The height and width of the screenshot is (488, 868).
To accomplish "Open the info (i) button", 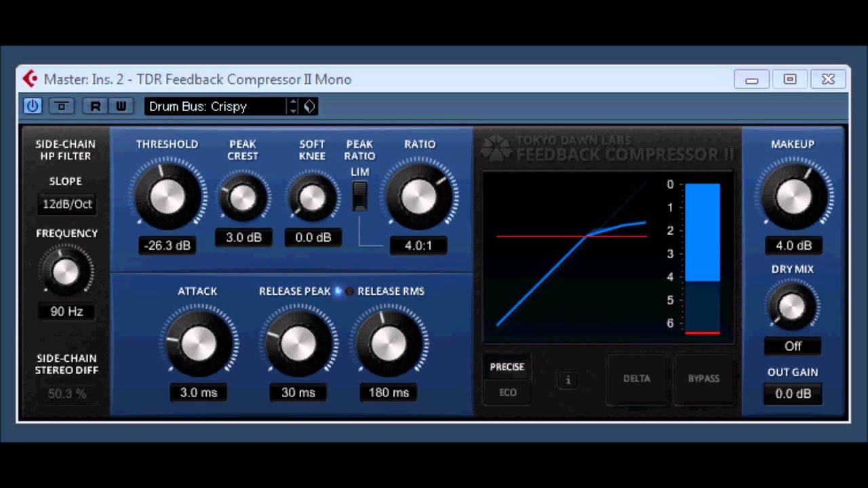I will click(x=568, y=380).
